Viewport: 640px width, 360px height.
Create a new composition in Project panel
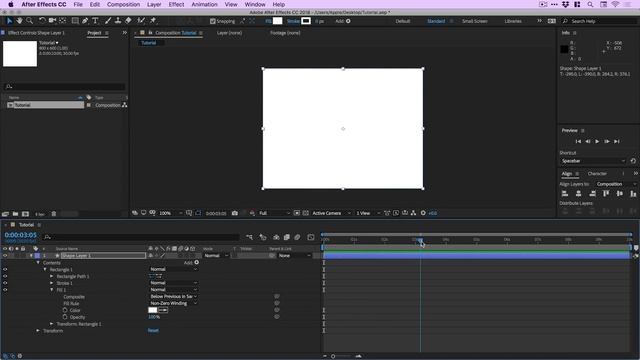[x=25, y=214]
